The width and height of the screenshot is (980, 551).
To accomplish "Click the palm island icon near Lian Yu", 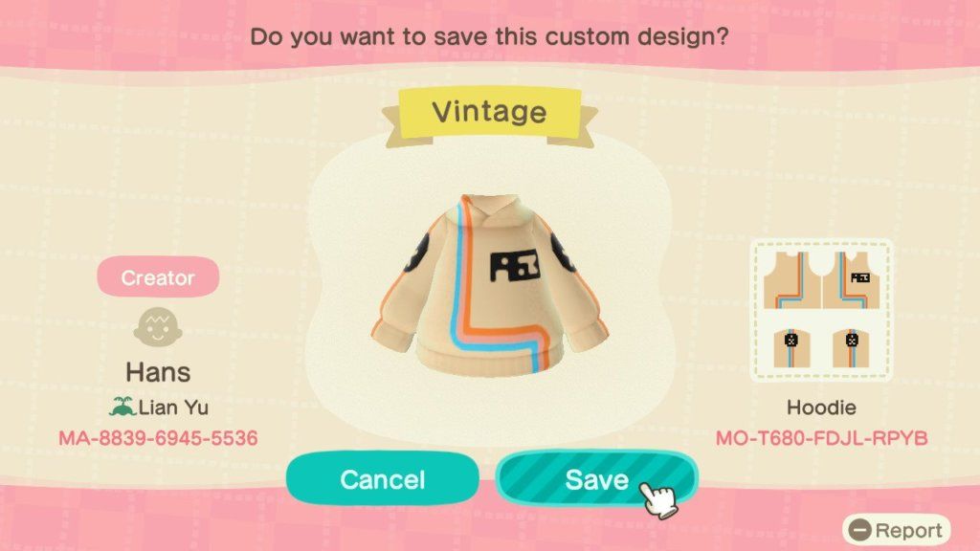I will (122, 407).
